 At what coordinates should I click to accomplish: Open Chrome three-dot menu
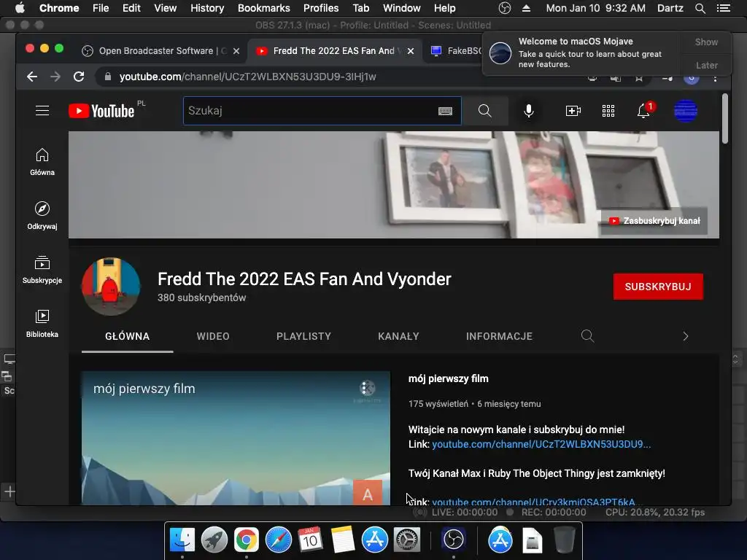[x=715, y=77]
